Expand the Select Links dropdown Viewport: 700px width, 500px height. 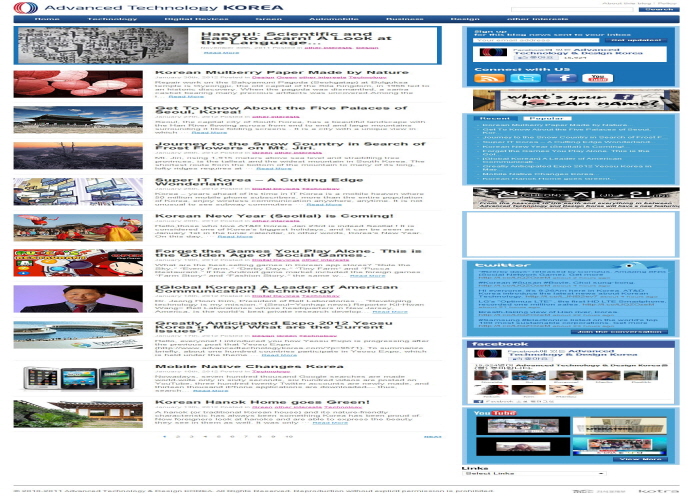click(534, 473)
